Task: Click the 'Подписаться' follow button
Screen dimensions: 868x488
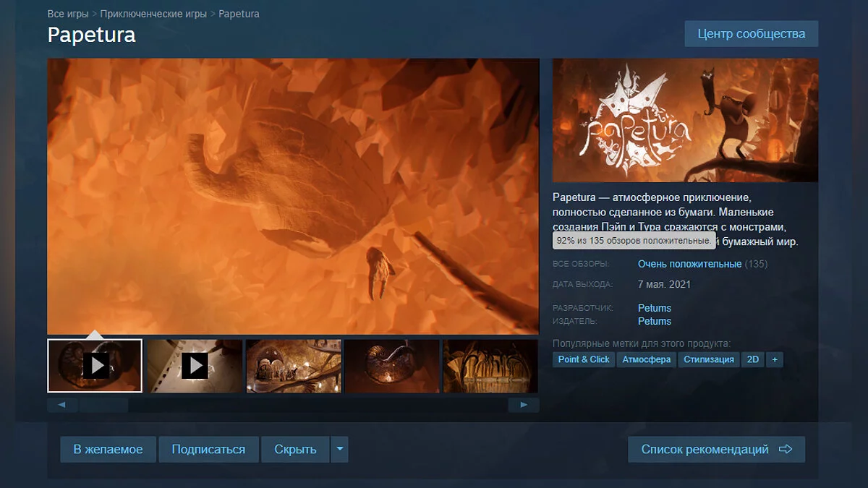Action: 208,449
